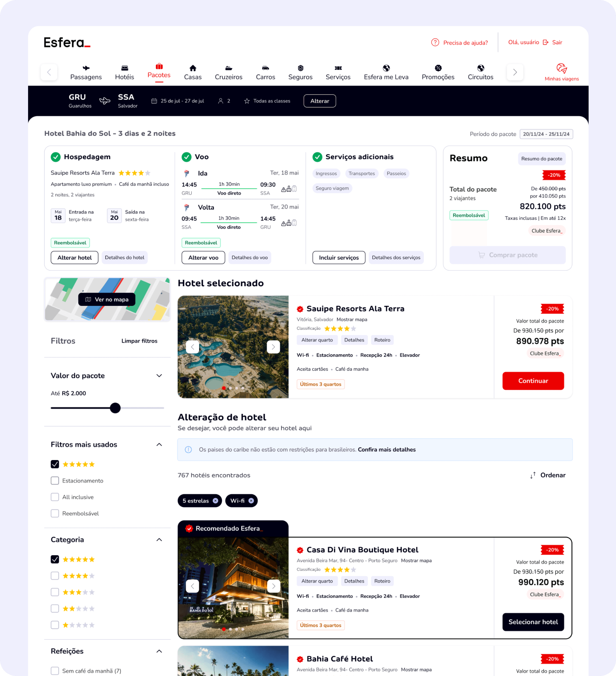This screenshot has height=676, width=616.
Task: Previous photo arrow on Casa Di Vina image
Action: [x=192, y=586]
